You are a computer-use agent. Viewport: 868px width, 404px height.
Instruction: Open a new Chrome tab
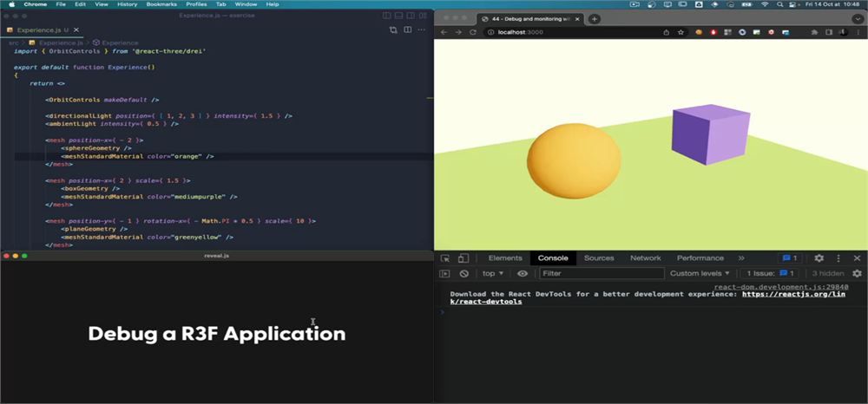tap(594, 19)
